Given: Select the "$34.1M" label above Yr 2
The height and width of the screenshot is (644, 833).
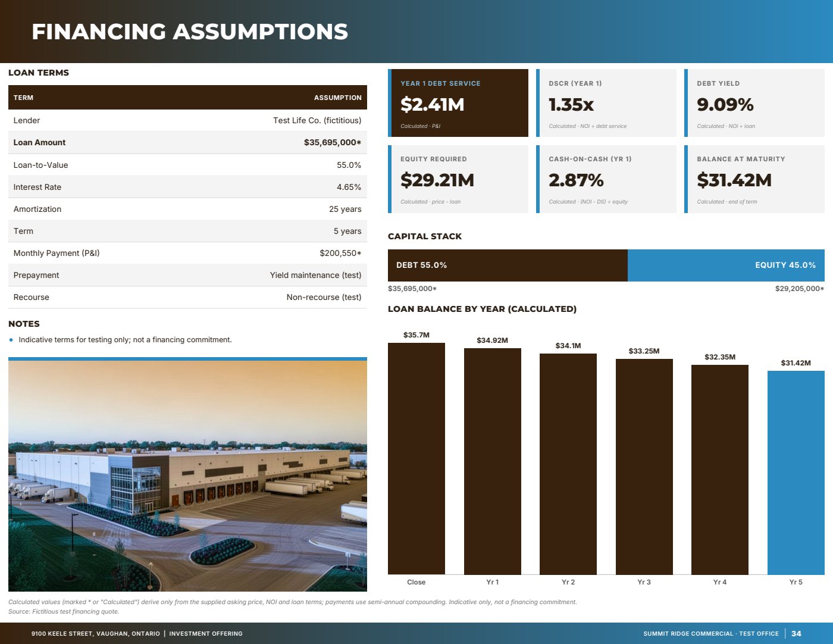Looking at the screenshot, I should (568, 346).
